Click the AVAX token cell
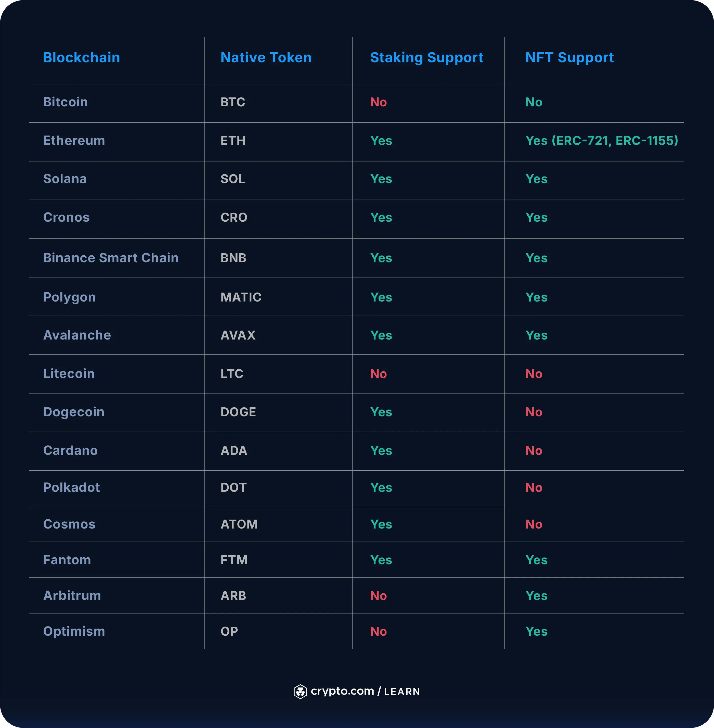714x728 pixels. 238,335
